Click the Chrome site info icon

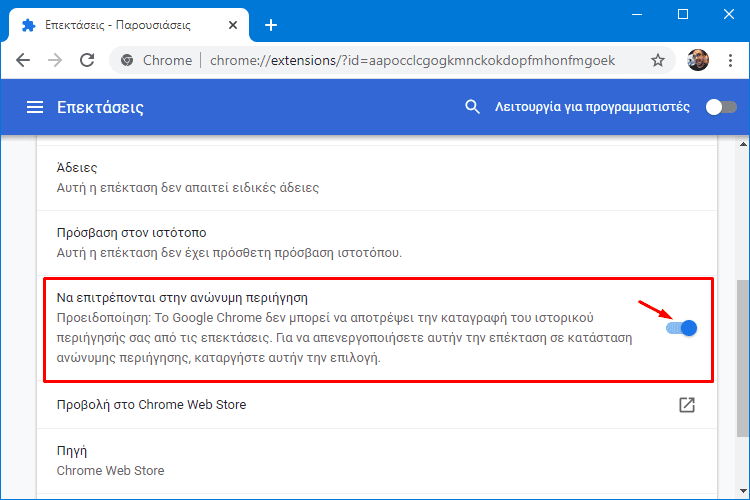pyautogui.click(x=127, y=60)
